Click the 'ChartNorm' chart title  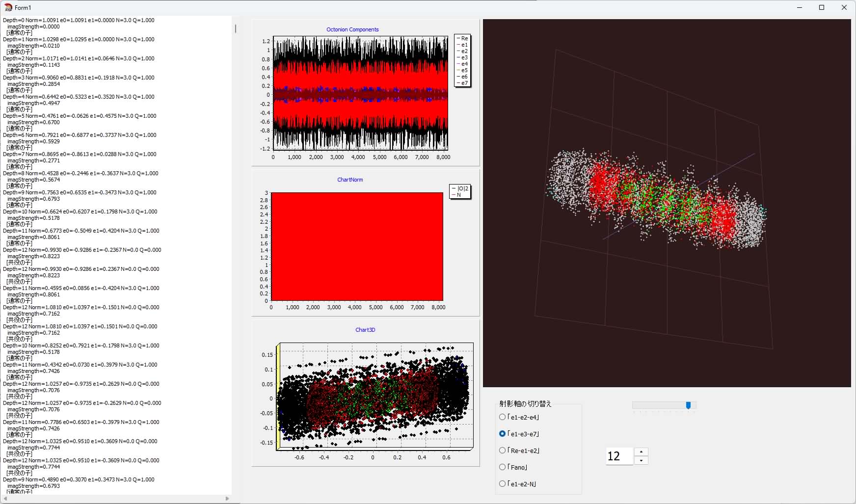(x=350, y=180)
